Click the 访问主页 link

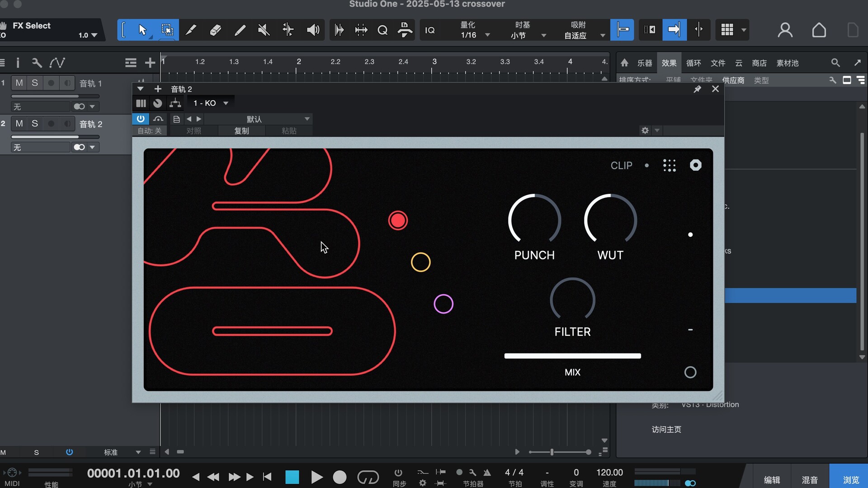[666, 429]
